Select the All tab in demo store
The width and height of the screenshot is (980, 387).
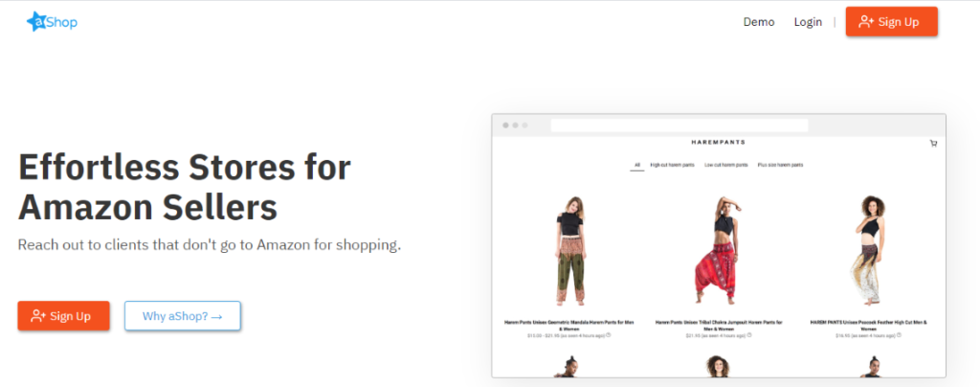point(636,165)
